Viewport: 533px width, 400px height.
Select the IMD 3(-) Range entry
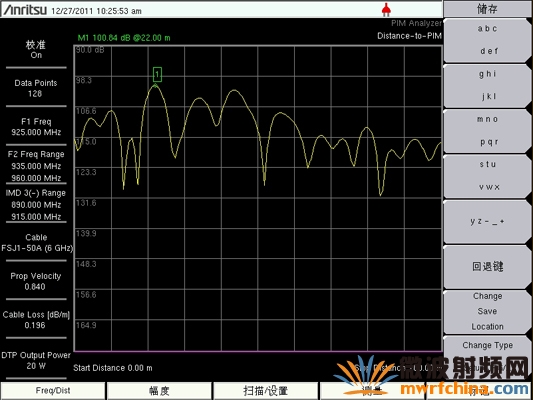click(36, 205)
